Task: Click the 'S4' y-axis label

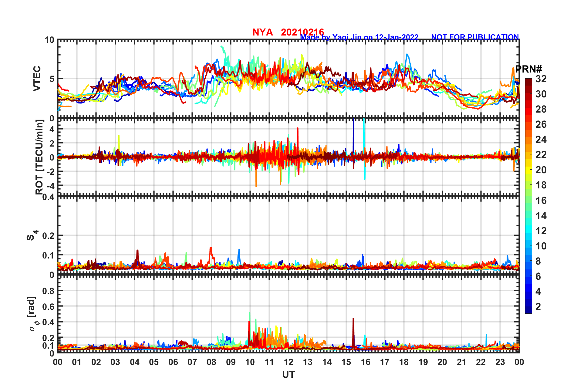Action: (32, 235)
